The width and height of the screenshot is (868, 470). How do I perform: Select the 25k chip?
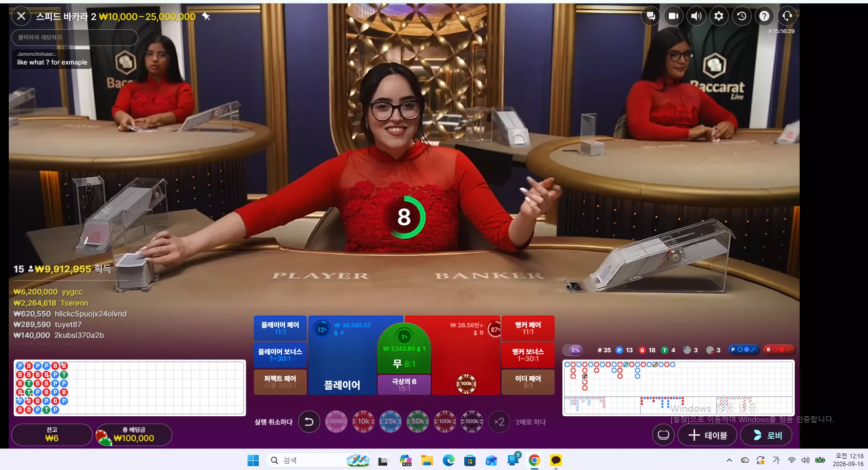(x=390, y=421)
